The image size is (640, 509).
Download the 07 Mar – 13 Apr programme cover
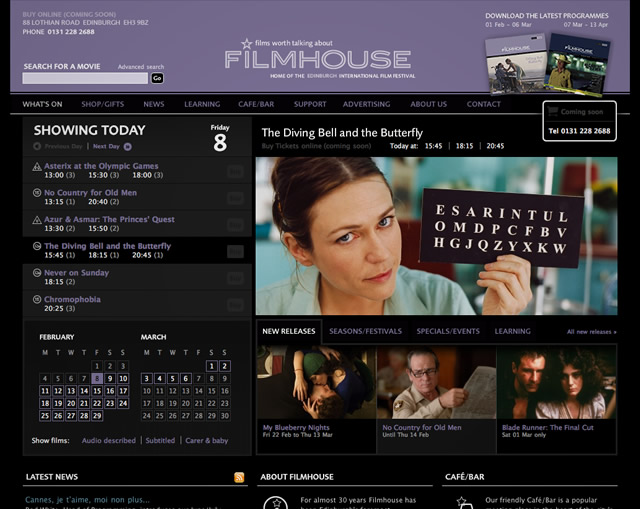pyautogui.click(x=578, y=65)
